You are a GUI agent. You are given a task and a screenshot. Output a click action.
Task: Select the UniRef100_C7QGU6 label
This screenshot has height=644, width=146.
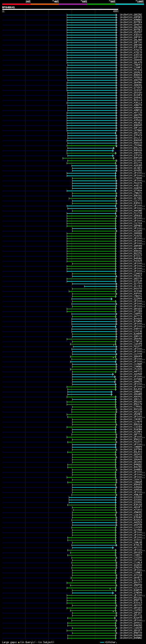click(131, 178)
